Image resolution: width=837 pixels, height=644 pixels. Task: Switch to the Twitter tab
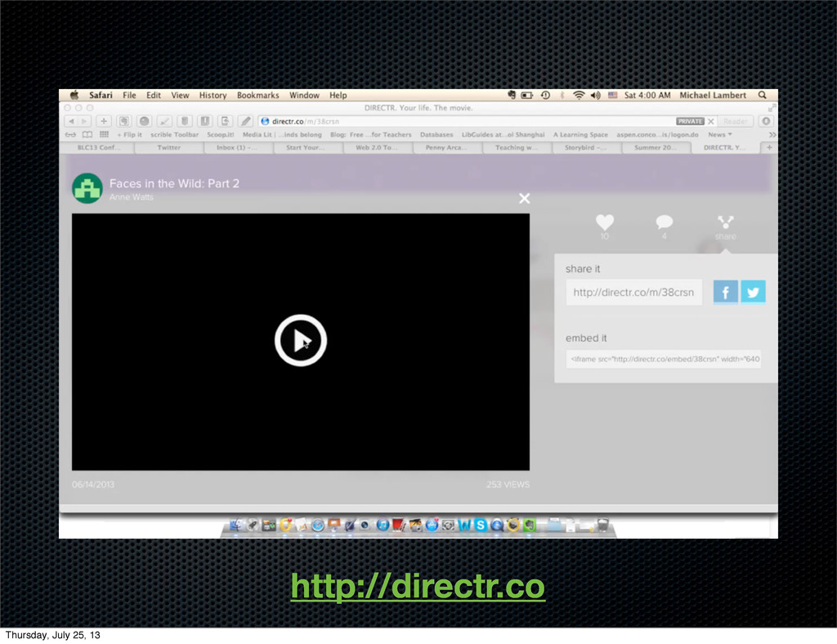(168, 148)
